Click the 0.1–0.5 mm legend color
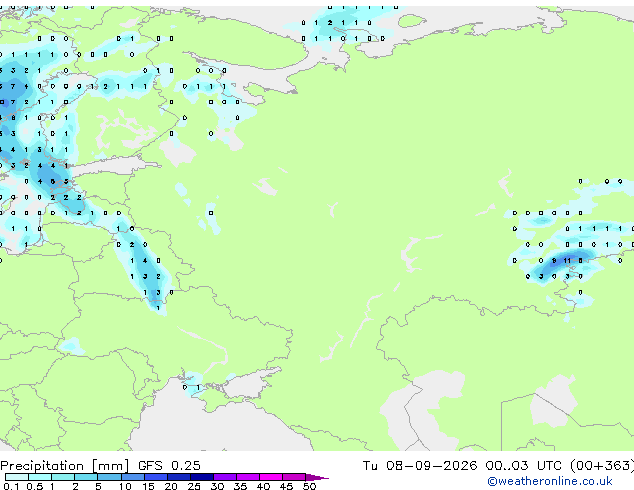 click(x=17, y=477)
